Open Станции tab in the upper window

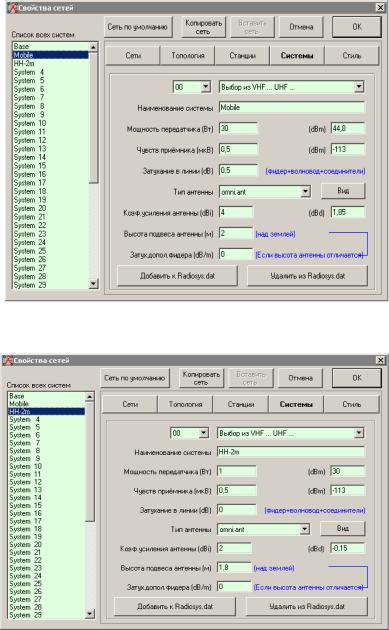point(242,55)
